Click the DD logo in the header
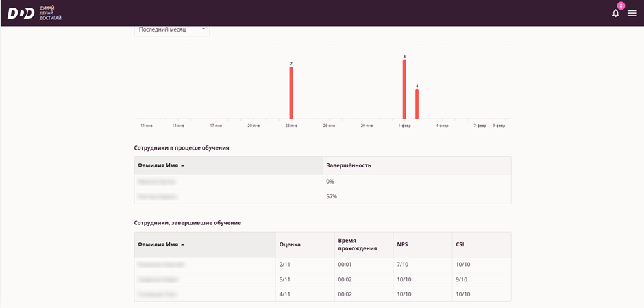Viewport: 644px width, 308px height. 21,13
